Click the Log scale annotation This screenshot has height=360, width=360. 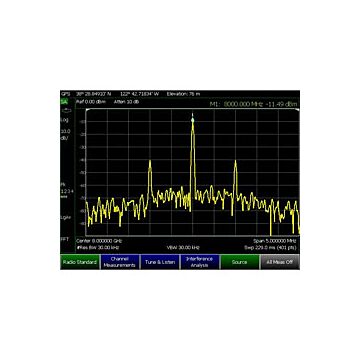coord(64,120)
